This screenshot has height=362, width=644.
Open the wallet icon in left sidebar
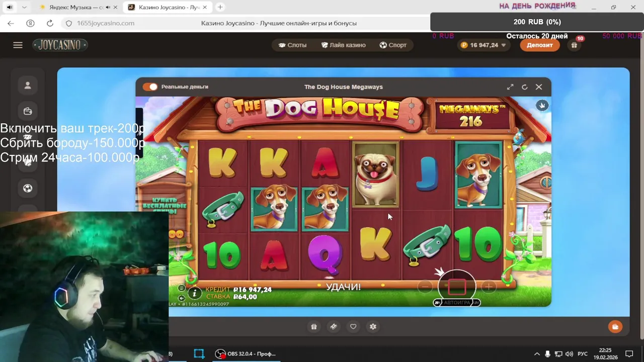(28, 111)
